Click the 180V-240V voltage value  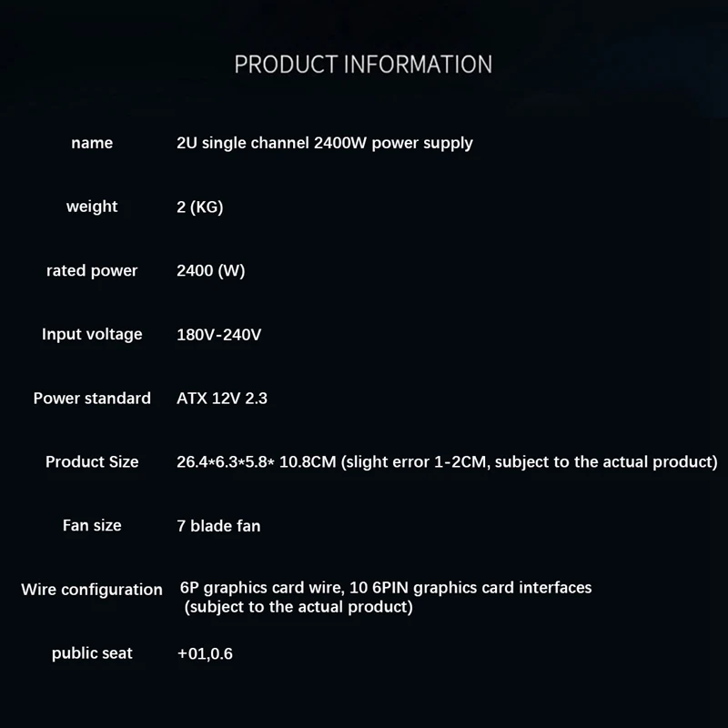point(218,334)
